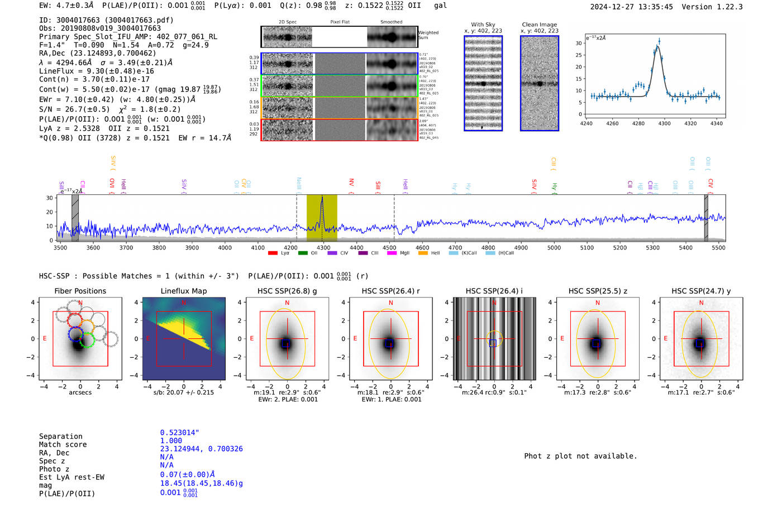
Task: Click the Cont(n) = 3.70(±0.11)e-17 text
Action: [x=94, y=79]
